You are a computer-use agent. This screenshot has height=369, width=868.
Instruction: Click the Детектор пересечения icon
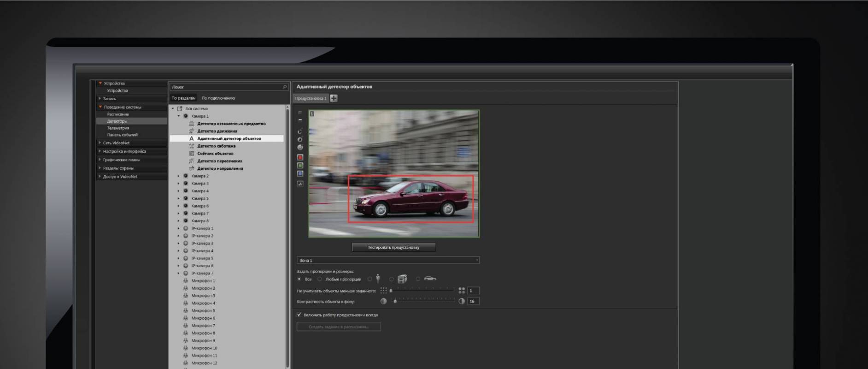pos(191,161)
